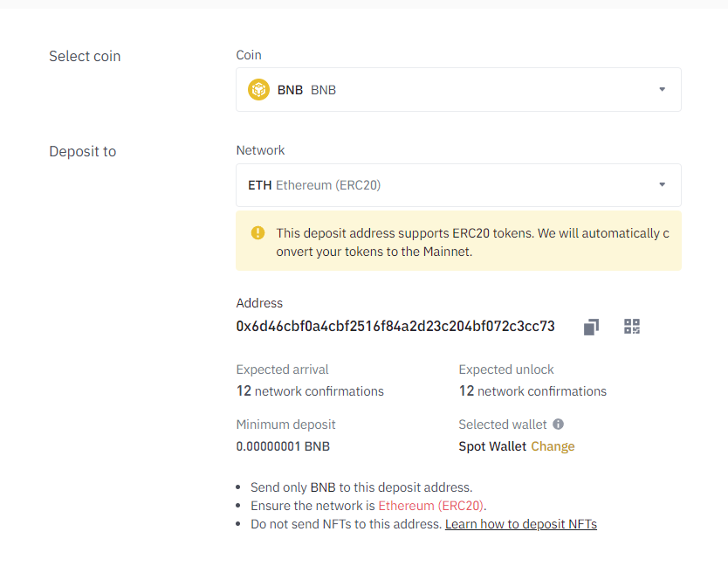Viewport: 728px width, 573px height.
Task: Click the Expected unlock confirmations value
Action: point(532,390)
